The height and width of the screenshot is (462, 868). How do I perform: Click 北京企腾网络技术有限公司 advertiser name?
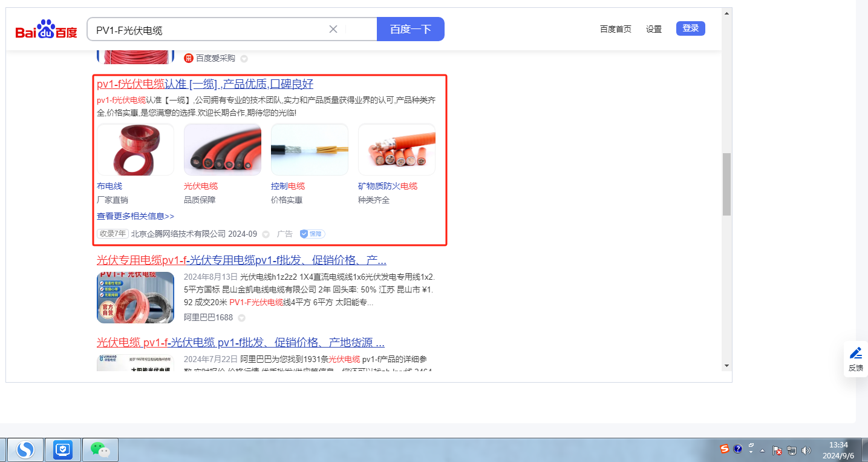tap(178, 234)
